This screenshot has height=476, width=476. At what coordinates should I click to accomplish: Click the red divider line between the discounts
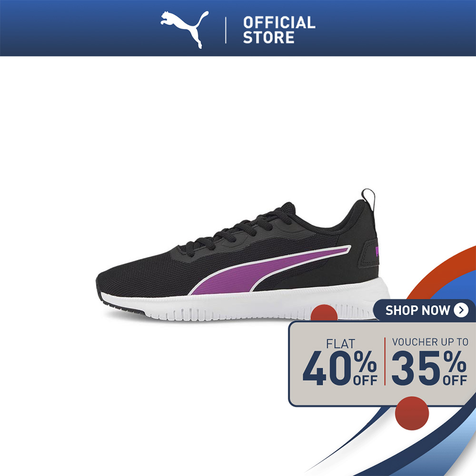pyautogui.click(x=385, y=361)
